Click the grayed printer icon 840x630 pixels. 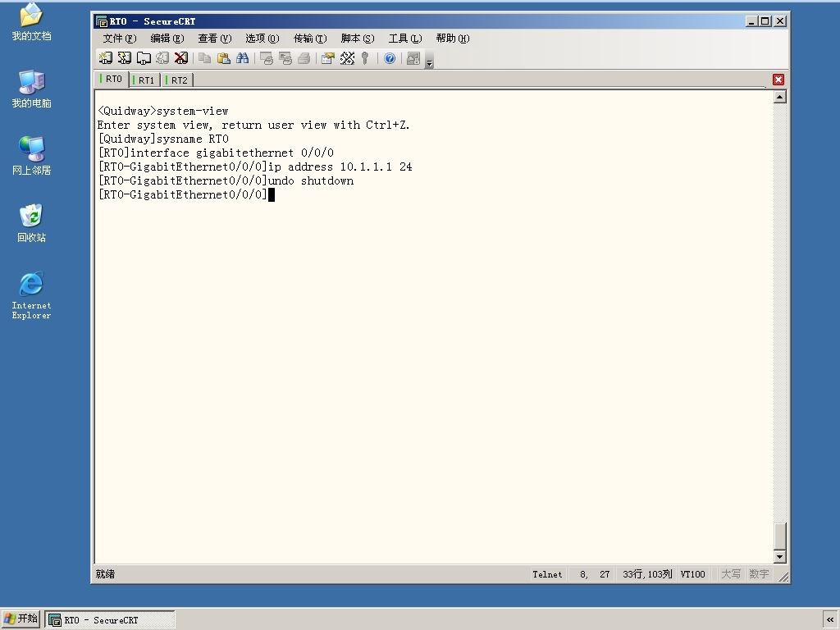pos(304,58)
